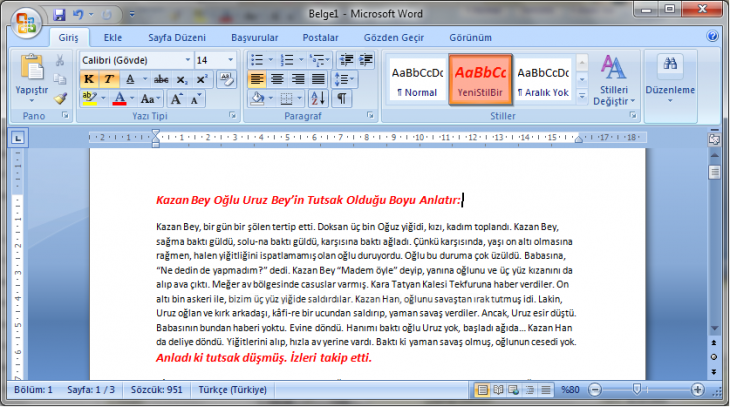Open numbering list dropdown arrow

tap(301, 60)
